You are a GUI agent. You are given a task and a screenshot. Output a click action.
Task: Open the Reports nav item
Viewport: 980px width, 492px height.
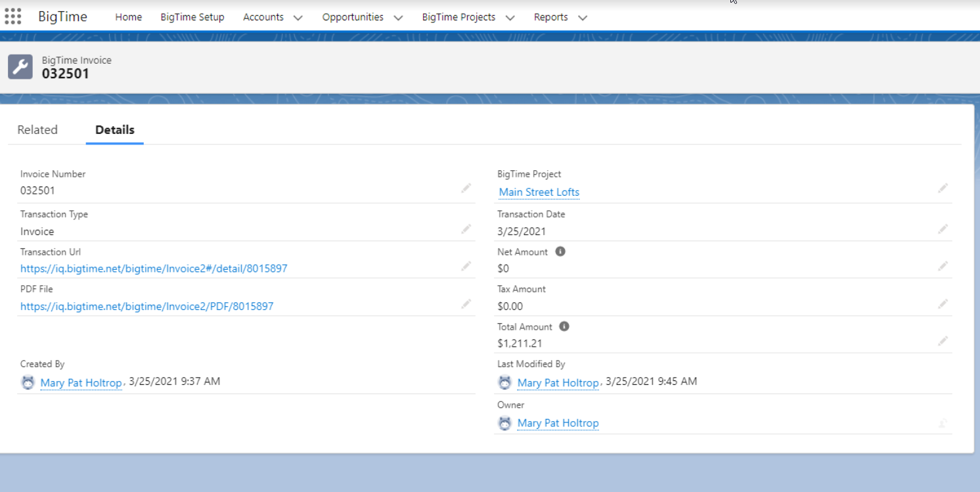point(550,17)
